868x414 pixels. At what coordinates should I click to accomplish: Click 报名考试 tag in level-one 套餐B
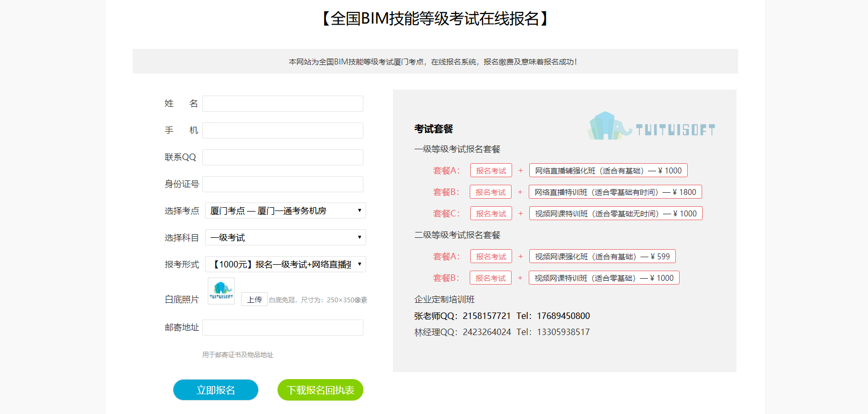[x=491, y=192]
